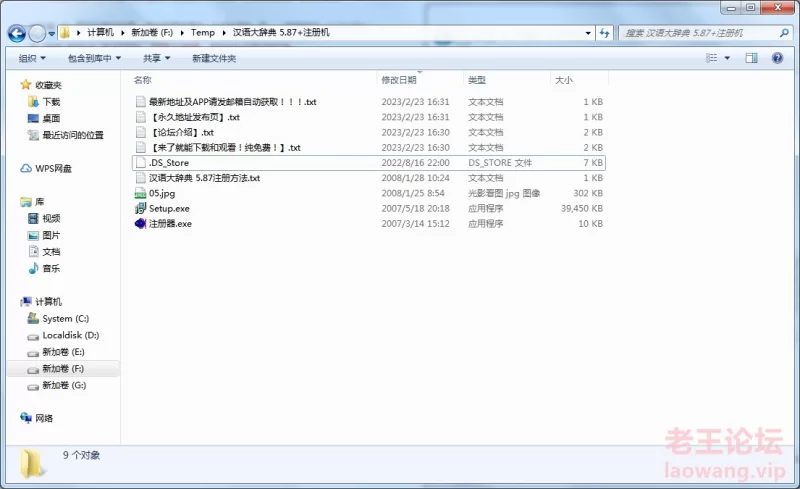The image size is (800, 489).
Task: Click the 光影看图 jpg 图像 type cell
Action: point(504,193)
